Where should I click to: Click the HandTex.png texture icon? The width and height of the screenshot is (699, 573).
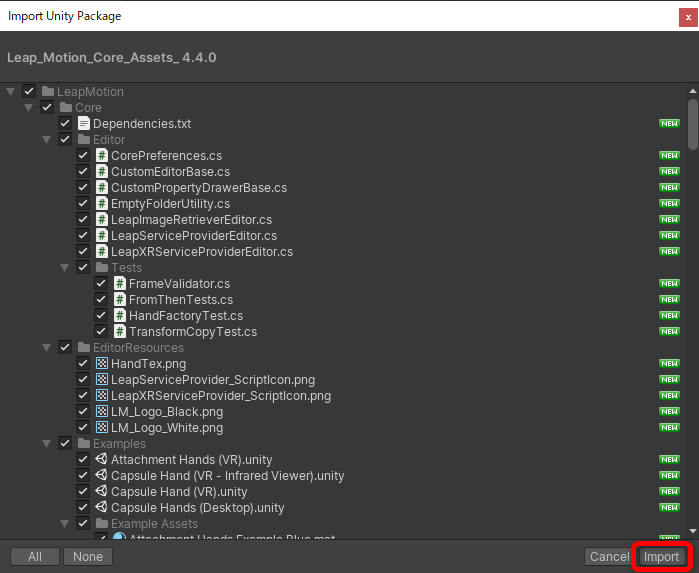pos(102,363)
